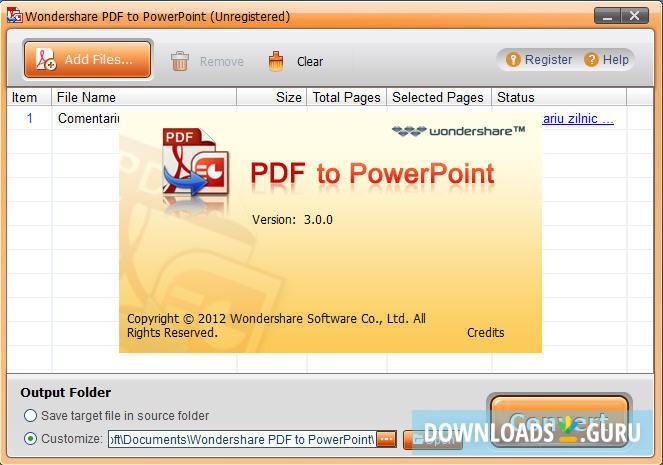Click the output folder path field
Image resolution: width=663 pixels, height=465 pixels.
click(x=241, y=440)
